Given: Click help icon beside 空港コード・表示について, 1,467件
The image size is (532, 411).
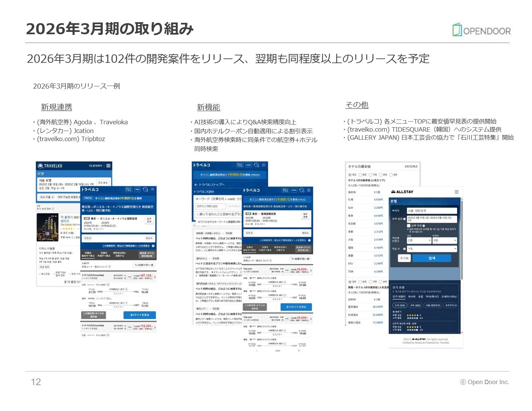Looking at the screenshot, I should point(109,267).
